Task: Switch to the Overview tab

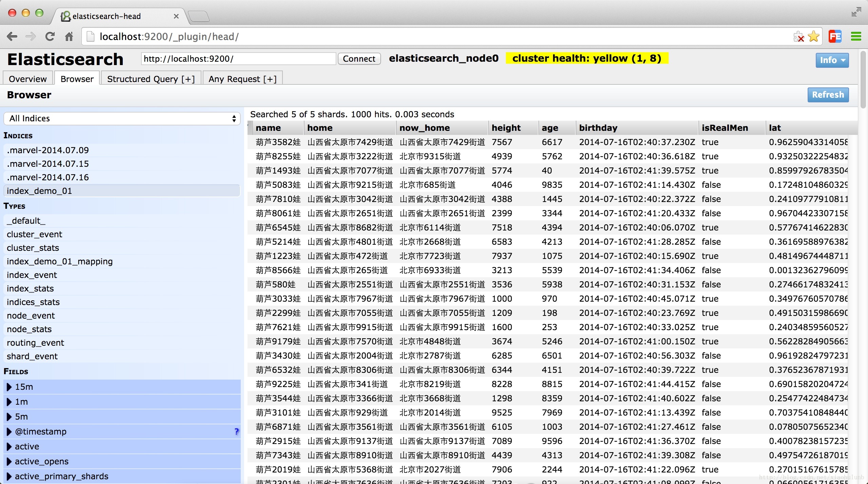Action: [28, 79]
